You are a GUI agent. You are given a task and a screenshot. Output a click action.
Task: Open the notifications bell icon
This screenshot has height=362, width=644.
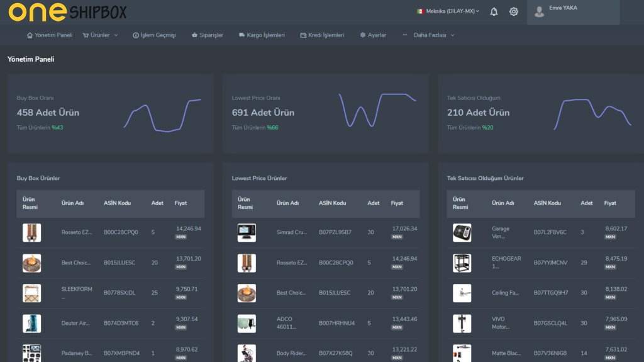point(494,11)
